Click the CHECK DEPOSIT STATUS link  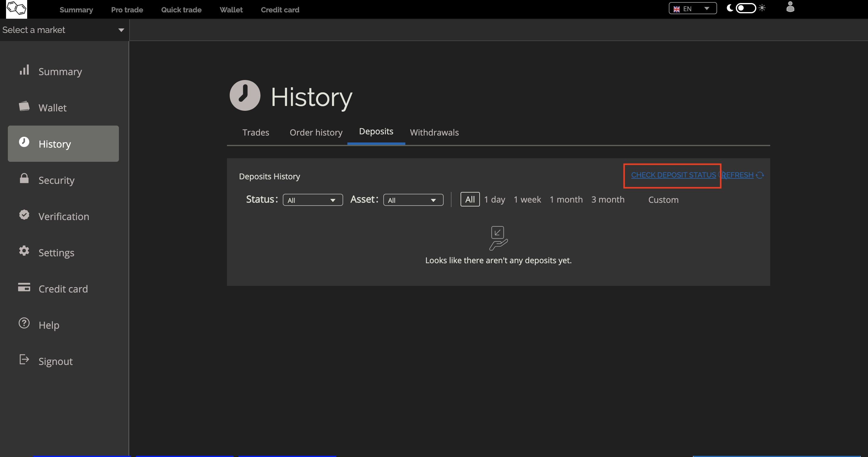[x=673, y=175]
